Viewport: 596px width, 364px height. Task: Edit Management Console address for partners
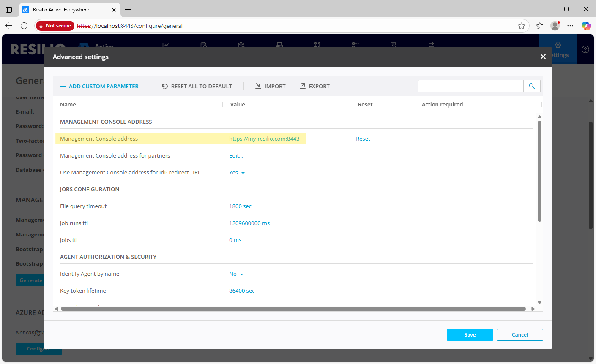pyautogui.click(x=236, y=155)
